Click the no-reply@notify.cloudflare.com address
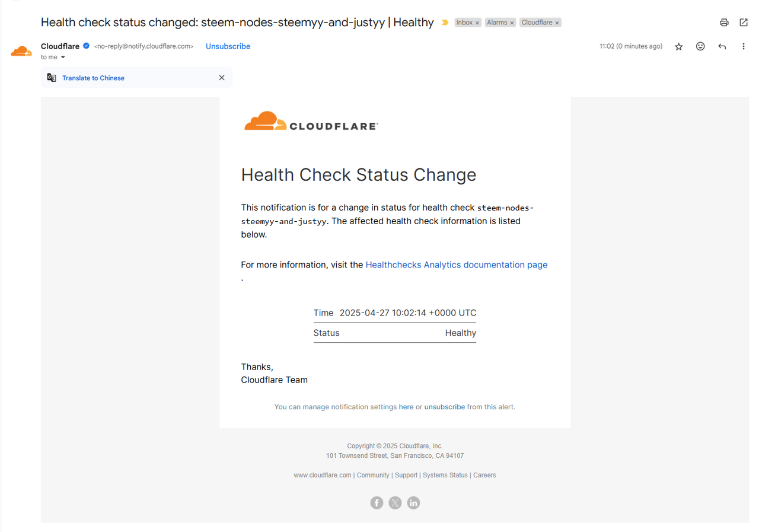 144,46
